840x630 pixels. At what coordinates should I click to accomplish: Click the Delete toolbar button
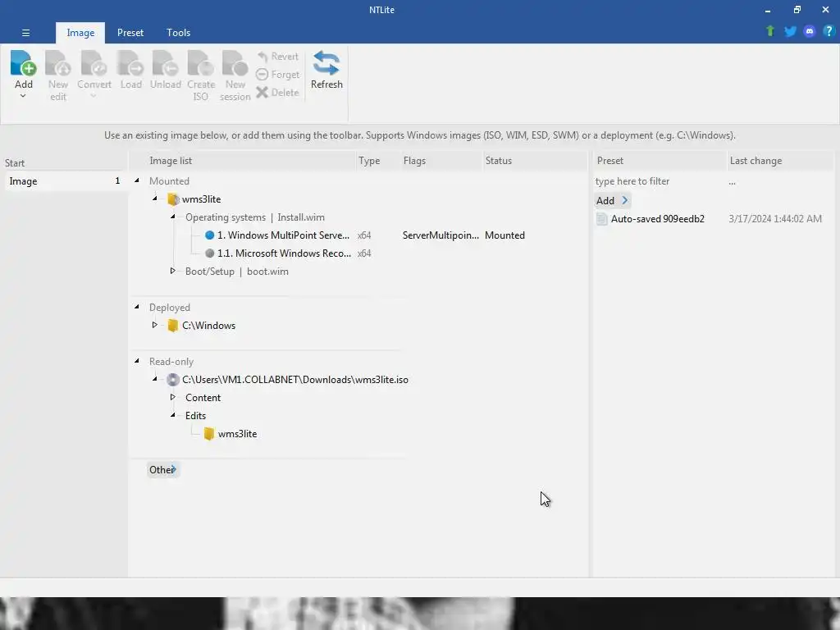click(x=277, y=92)
